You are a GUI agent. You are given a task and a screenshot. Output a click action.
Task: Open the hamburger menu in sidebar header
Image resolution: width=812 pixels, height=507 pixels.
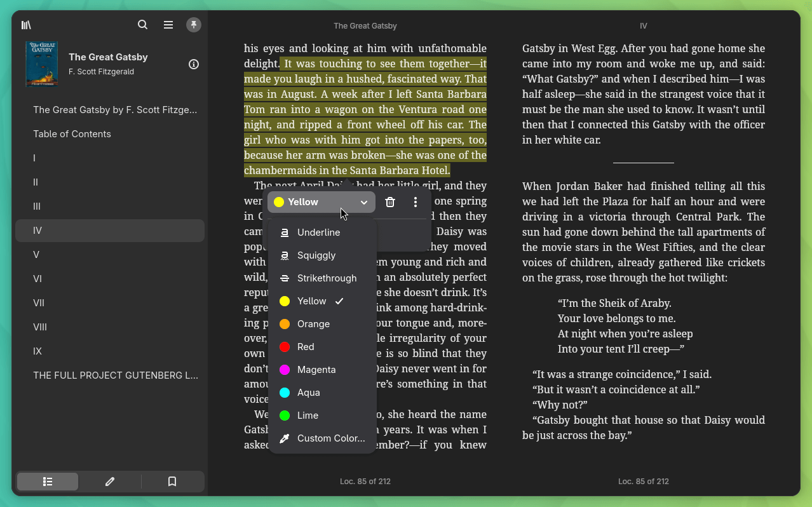click(168, 25)
